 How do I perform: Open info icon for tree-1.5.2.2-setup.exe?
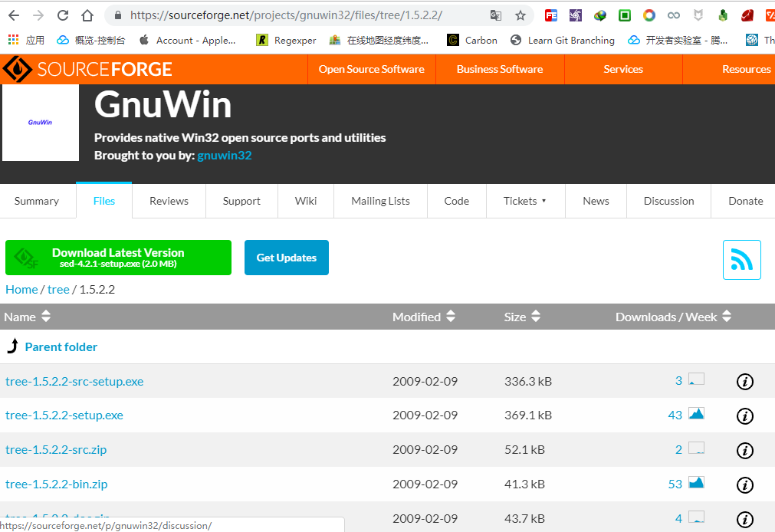point(744,416)
